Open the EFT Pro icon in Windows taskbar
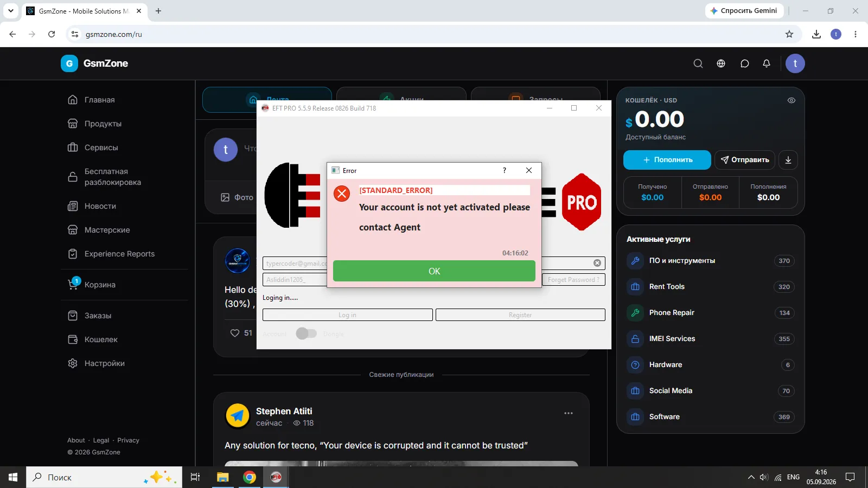This screenshot has height=488, width=868. click(276, 477)
